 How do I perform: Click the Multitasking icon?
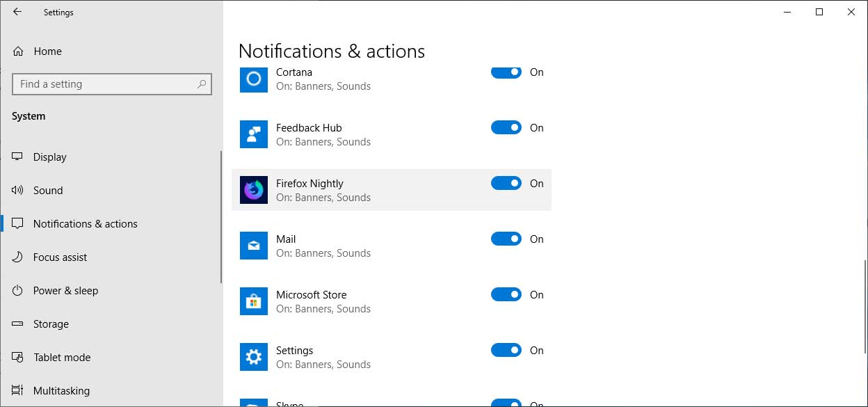pos(18,391)
